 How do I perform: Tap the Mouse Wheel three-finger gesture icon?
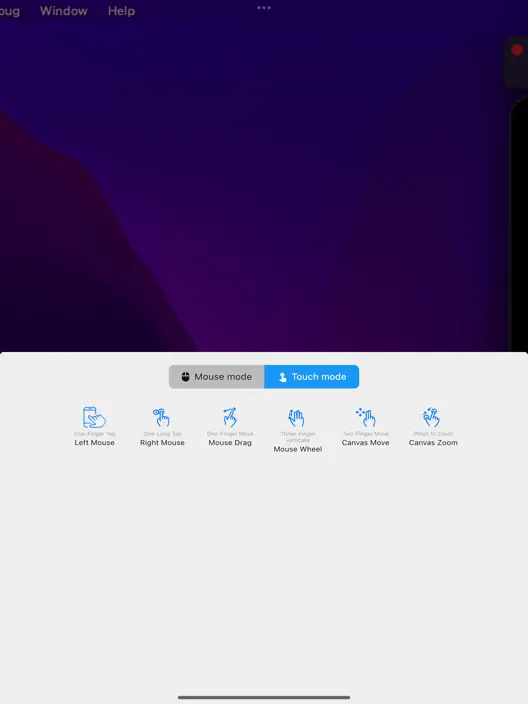pyautogui.click(x=296, y=418)
